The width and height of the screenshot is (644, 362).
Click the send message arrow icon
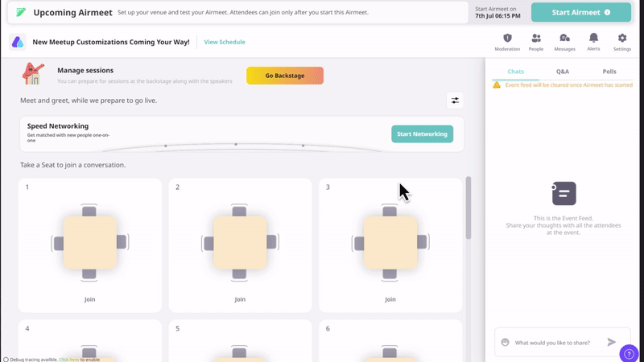coord(611,342)
